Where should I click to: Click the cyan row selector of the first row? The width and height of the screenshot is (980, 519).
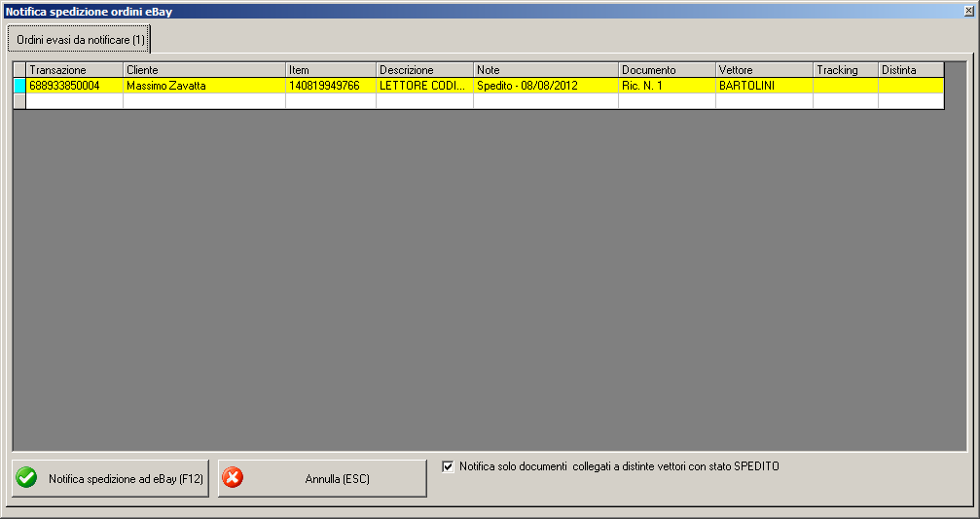coord(20,86)
